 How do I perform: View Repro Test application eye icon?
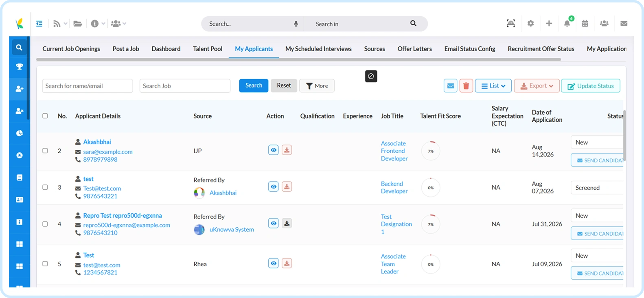point(274,223)
